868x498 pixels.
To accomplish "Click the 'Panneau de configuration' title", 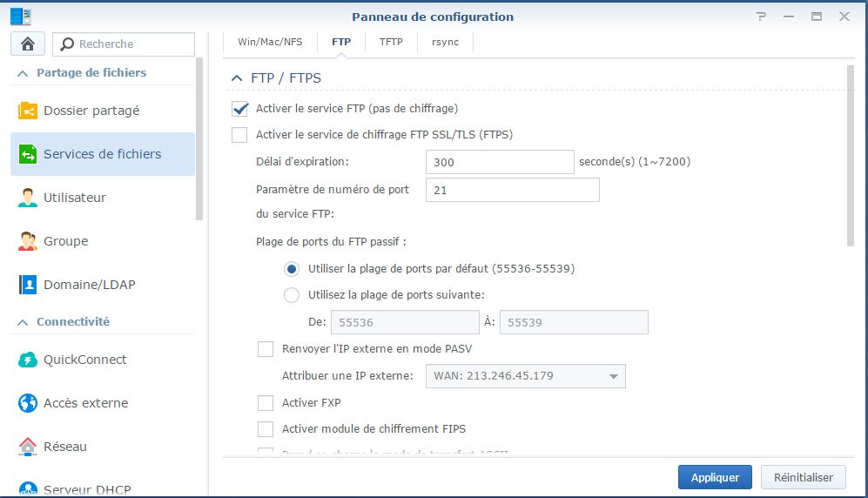I will (x=433, y=17).
